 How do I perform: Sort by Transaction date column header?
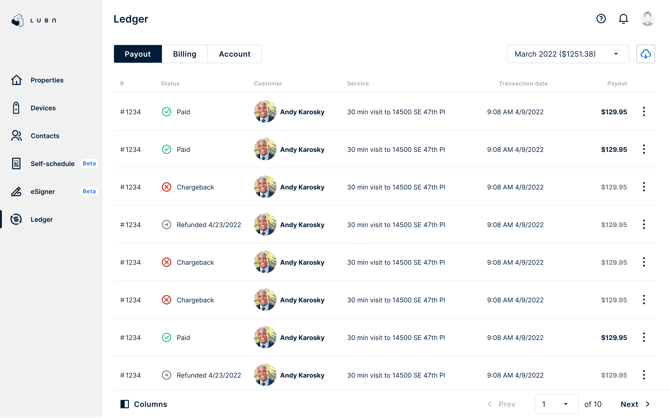(522, 83)
